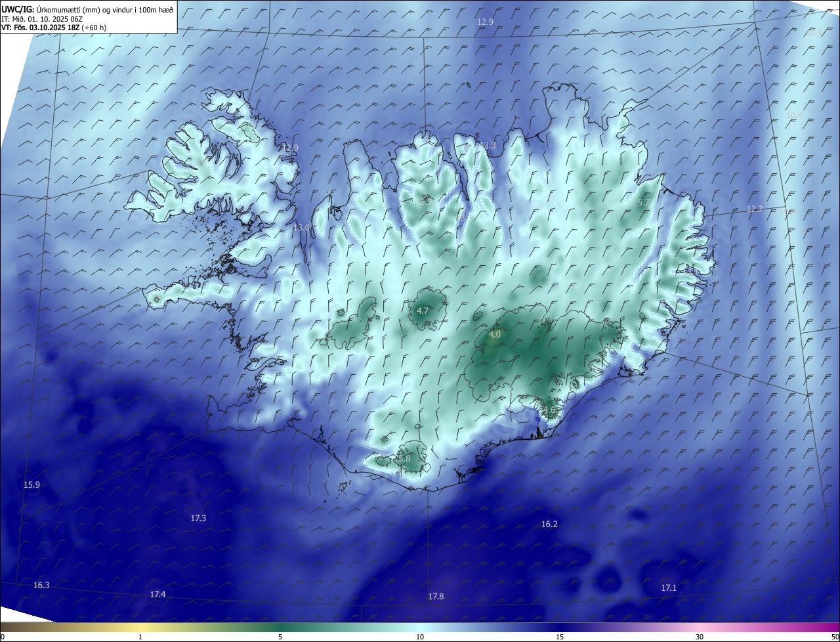Pick the 12.7 value off the east coast
Screen dimensions: 840x642
point(755,209)
